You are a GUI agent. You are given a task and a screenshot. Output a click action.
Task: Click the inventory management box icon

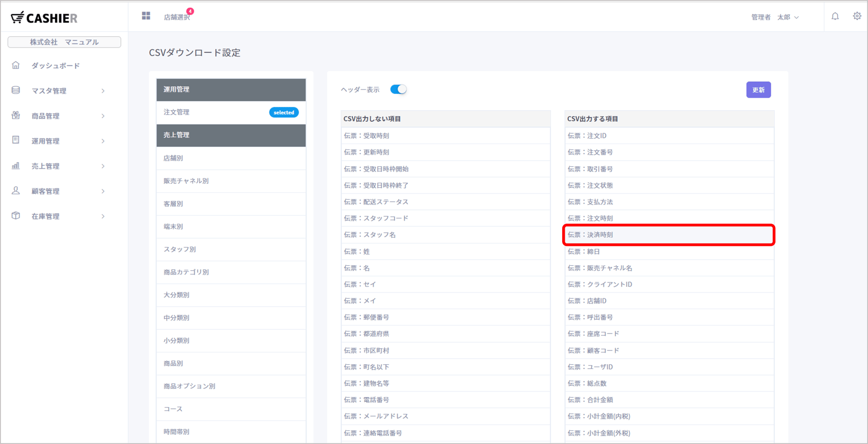tap(16, 216)
